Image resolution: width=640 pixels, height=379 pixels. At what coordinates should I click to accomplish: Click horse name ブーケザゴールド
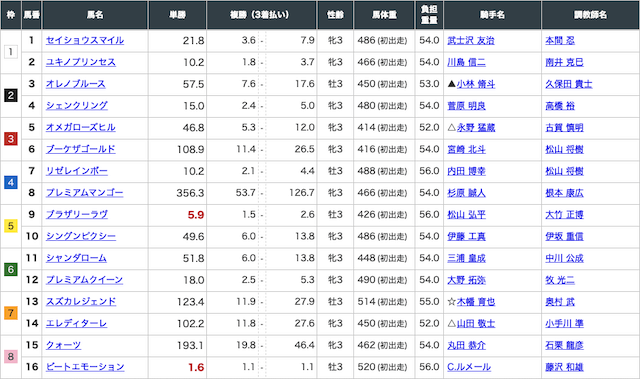(80, 149)
